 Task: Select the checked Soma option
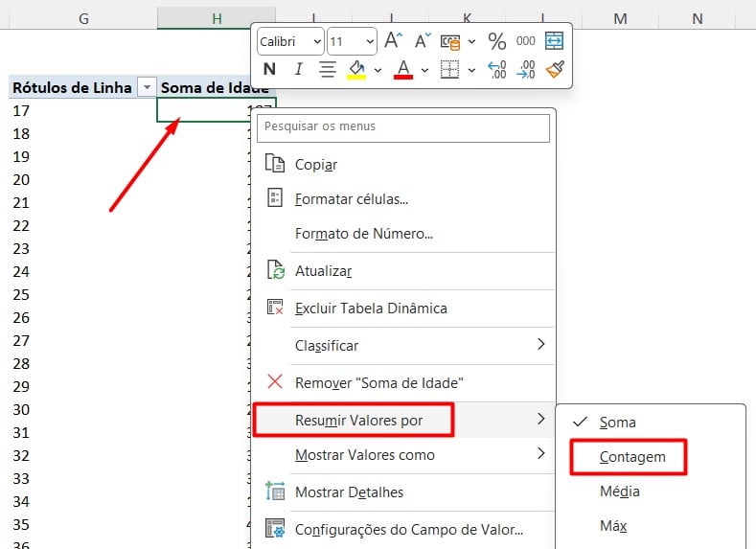tap(617, 422)
